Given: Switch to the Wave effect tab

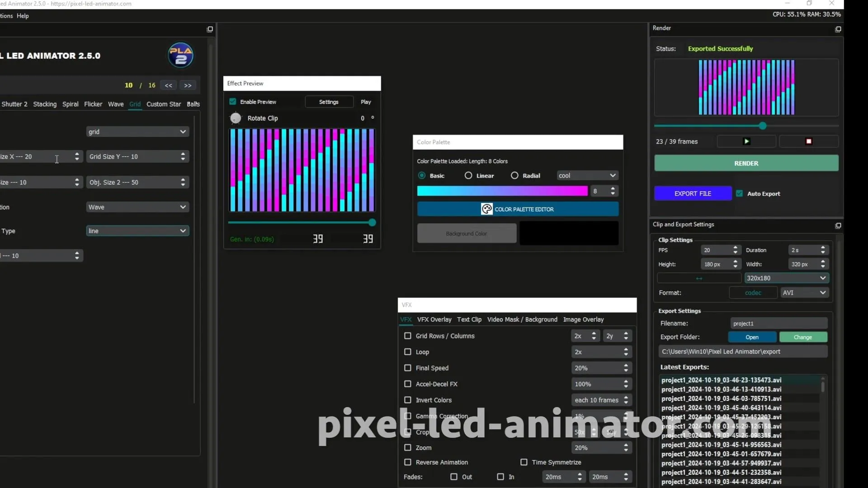Looking at the screenshot, I should pyautogui.click(x=116, y=104).
